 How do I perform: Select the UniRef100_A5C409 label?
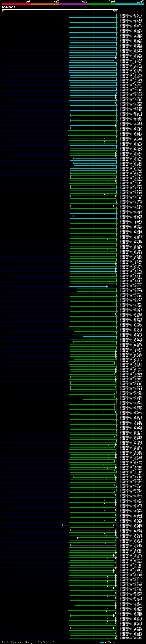pos(131,67)
